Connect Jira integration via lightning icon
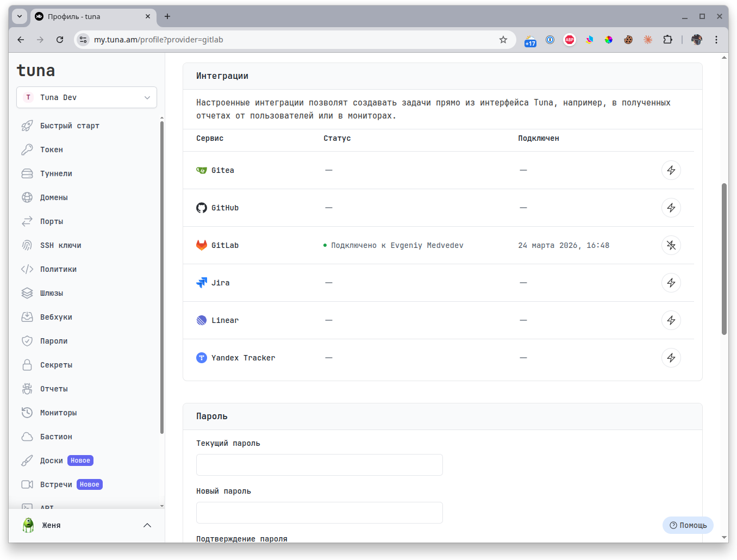737x560 pixels. [x=671, y=283]
